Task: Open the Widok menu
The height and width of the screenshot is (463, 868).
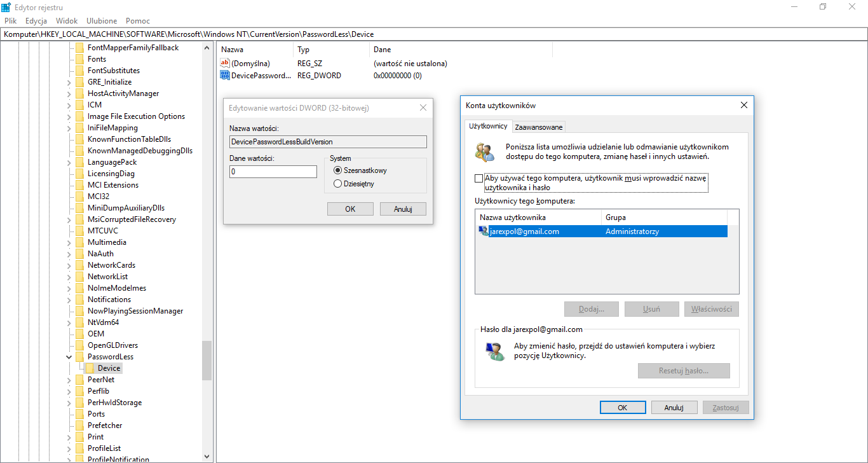Action: tap(67, 21)
